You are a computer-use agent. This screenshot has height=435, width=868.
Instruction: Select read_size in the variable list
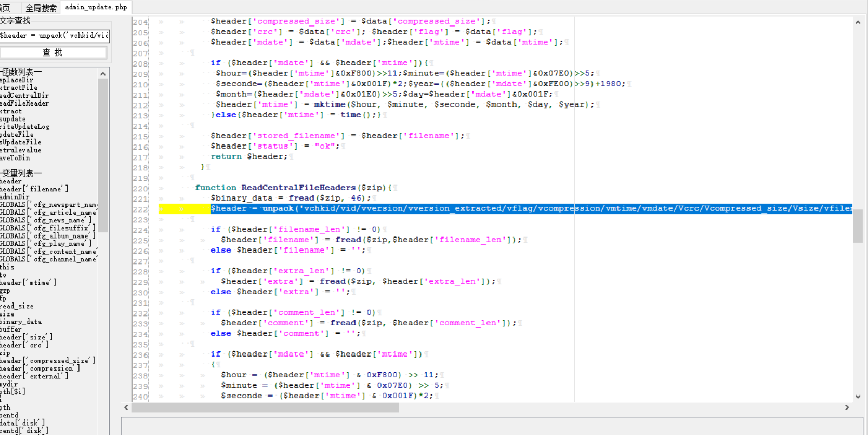[17, 306]
